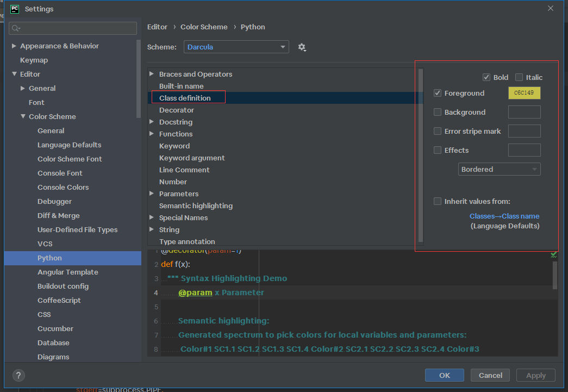
Task: Uncheck the Foreground checkbox
Action: click(438, 93)
